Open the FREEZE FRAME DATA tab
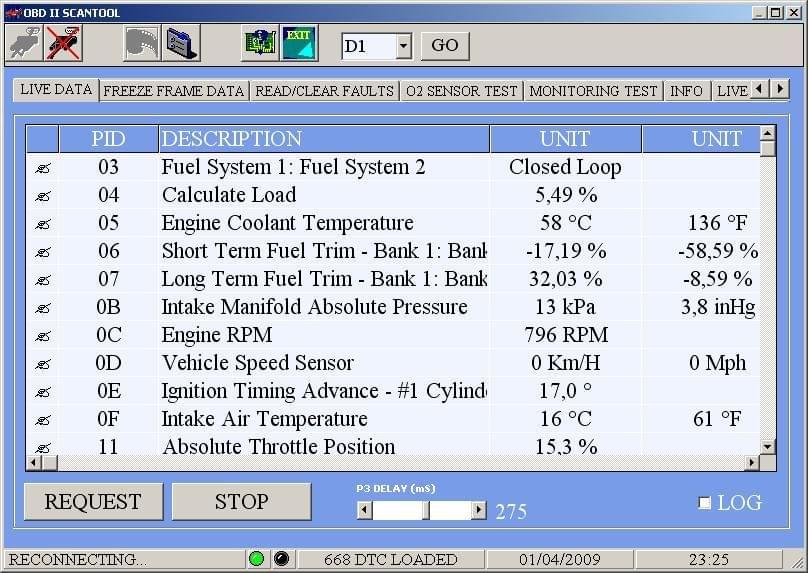Image resolution: width=809 pixels, height=573 pixels. [x=174, y=91]
